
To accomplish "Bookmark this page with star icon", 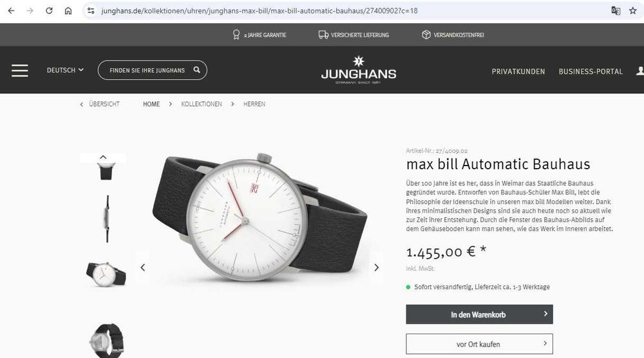I will [633, 11].
